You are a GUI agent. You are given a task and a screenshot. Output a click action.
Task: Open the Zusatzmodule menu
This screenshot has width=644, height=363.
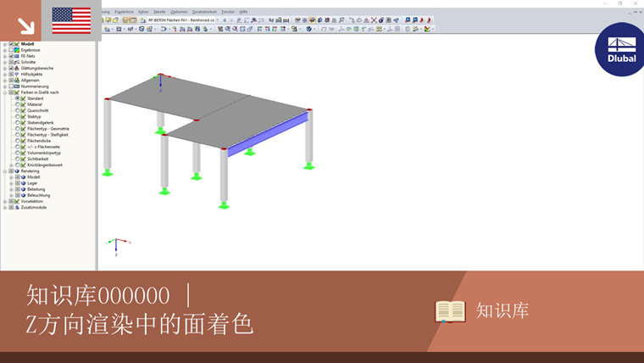pyautogui.click(x=204, y=12)
